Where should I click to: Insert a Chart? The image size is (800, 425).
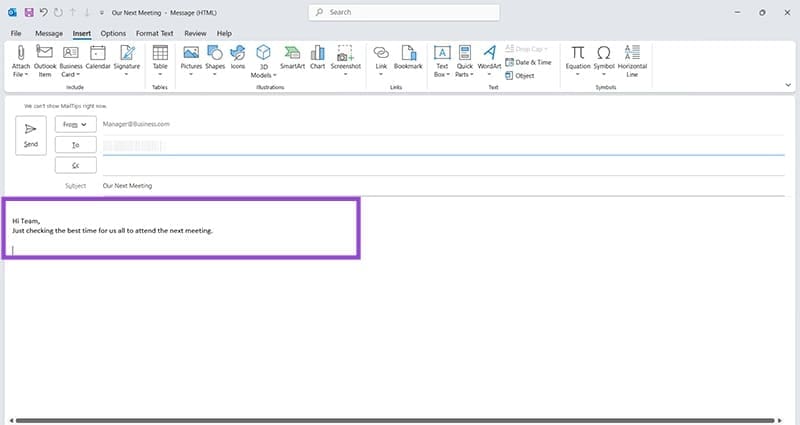click(x=317, y=57)
